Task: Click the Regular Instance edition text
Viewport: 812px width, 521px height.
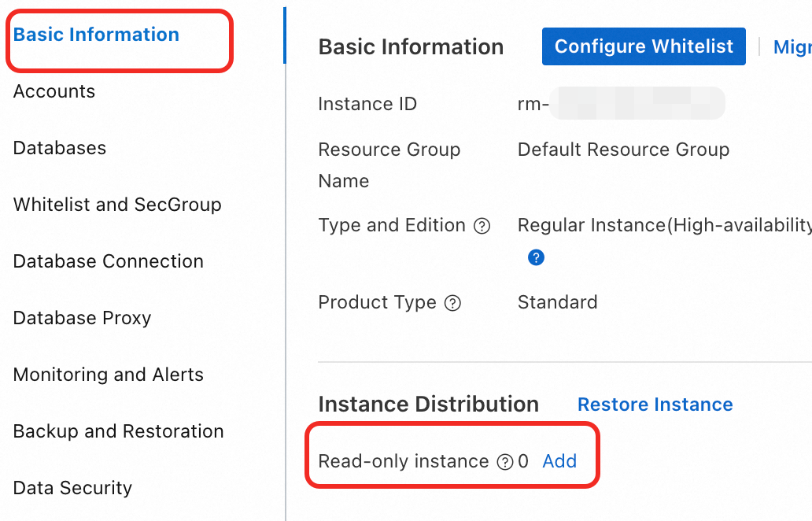Action: point(663,225)
